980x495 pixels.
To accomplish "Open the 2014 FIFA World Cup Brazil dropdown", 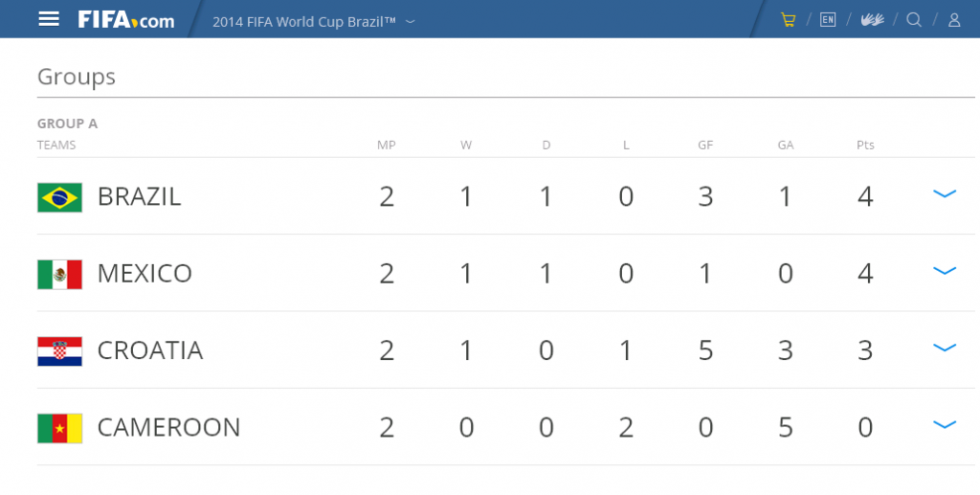I will coord(313,21).
